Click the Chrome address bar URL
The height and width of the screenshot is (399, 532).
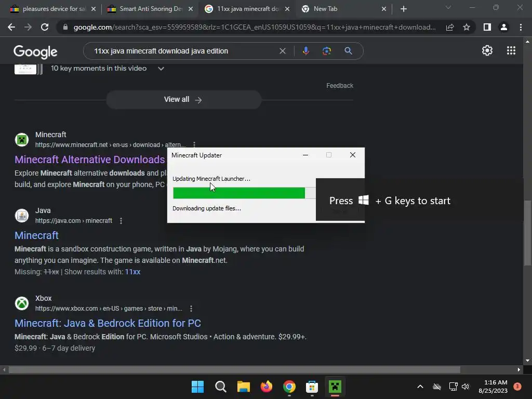coord(255,27)
